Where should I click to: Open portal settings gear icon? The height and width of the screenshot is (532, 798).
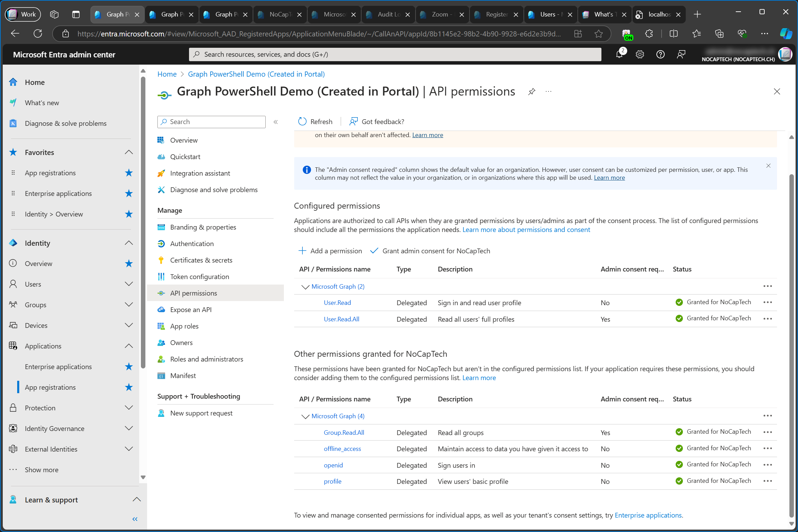640,54
